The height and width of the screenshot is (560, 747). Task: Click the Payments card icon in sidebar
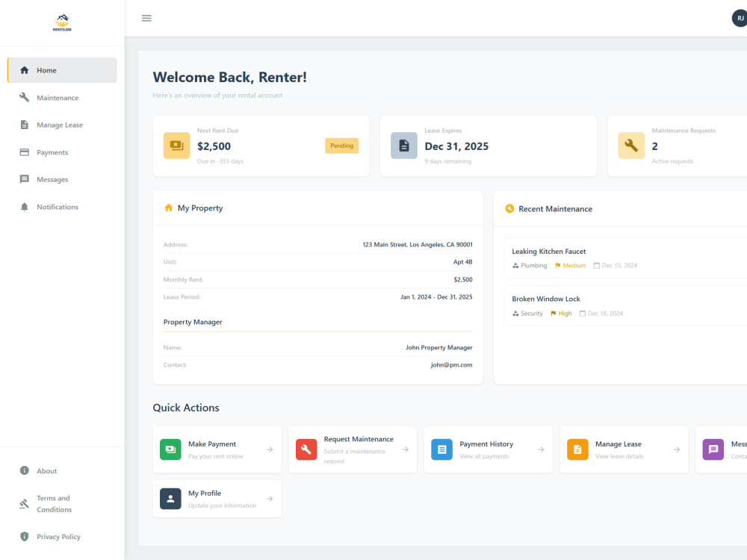click(x=25, y=152)
